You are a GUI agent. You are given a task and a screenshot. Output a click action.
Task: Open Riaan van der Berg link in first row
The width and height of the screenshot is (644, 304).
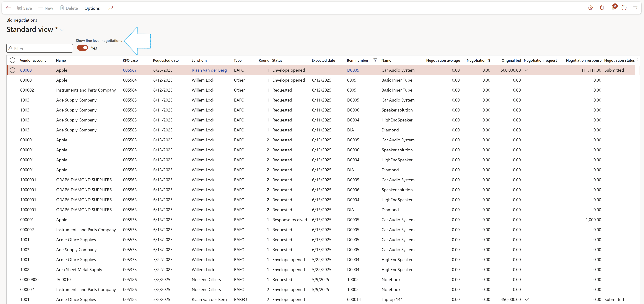pos(209,70)
